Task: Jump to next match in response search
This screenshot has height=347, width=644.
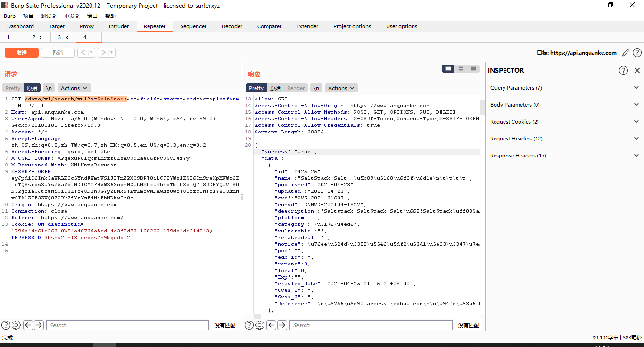Action: [x=282, y=325]
